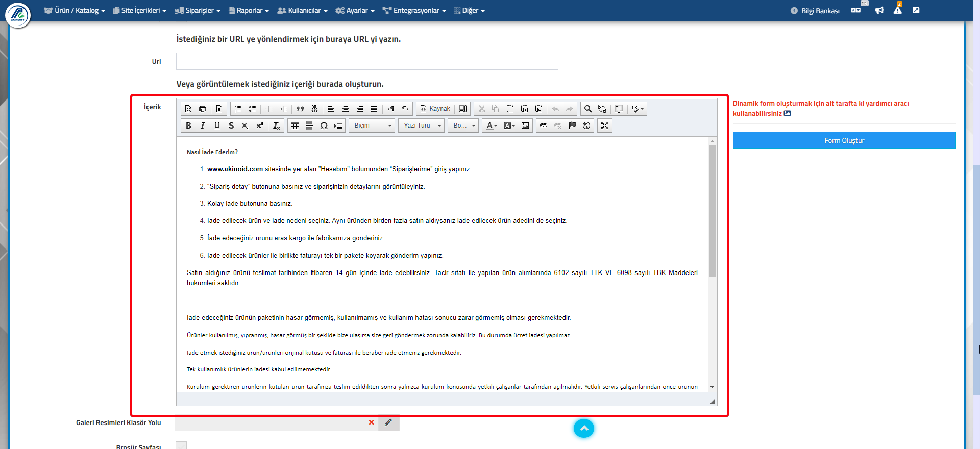This screenshot has height=449, width=980.
Task: Open the Yazı Türü font dropdown
Action: pos(422,126)
